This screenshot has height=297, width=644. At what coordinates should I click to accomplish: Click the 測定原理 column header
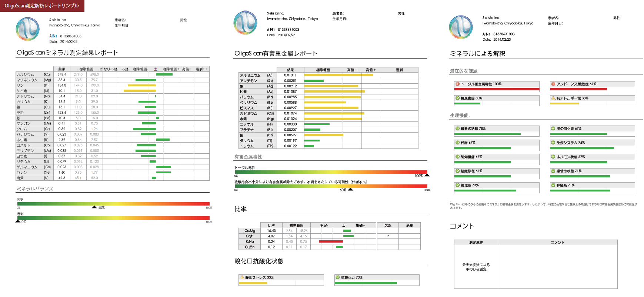[x=476, y=243]
